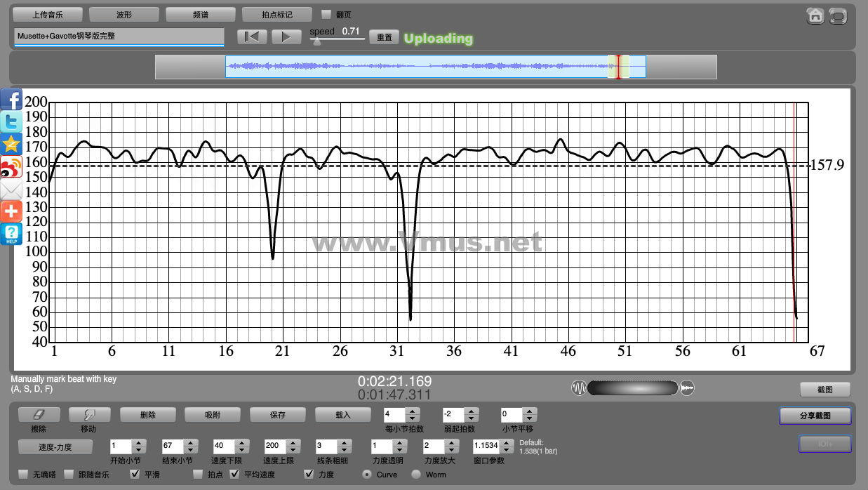868x490 pixels.
Task: Select the eraser (擦除) tool icon
Action: (39, 415)
